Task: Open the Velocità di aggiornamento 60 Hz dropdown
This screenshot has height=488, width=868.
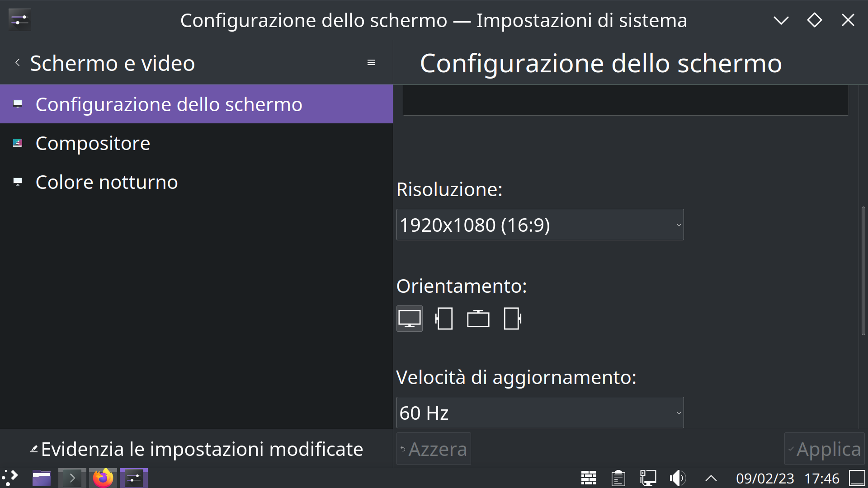Action: click(x=540, y=413)
